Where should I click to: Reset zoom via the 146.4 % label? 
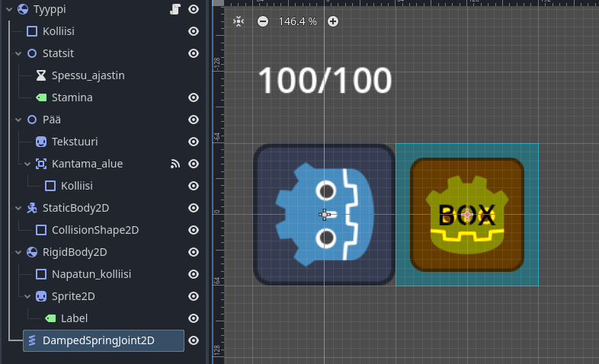(x=297, y=21)
